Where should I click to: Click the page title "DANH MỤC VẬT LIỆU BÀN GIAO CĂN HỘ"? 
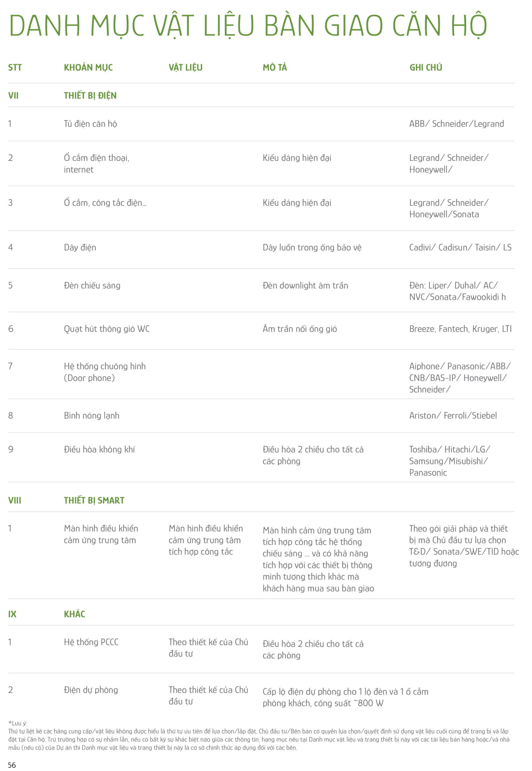click(x=248, y=25)
